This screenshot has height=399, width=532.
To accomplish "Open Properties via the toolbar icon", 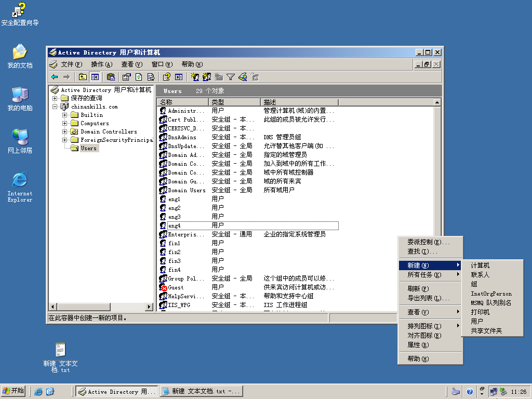I will pos(127,77).
